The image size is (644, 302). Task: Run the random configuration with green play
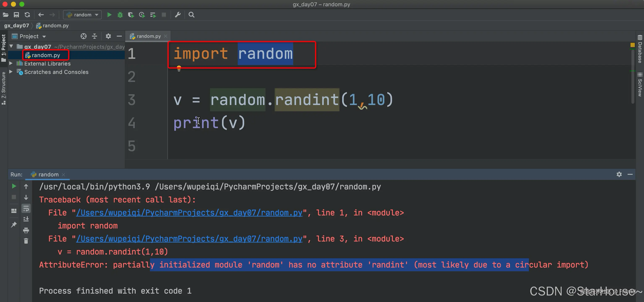[x=109, y=15]
